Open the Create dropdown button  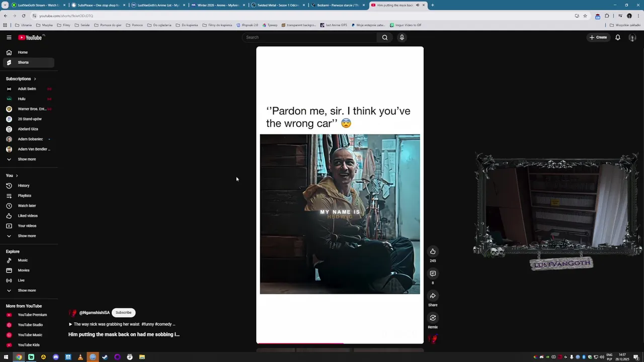tap(598, 37)
